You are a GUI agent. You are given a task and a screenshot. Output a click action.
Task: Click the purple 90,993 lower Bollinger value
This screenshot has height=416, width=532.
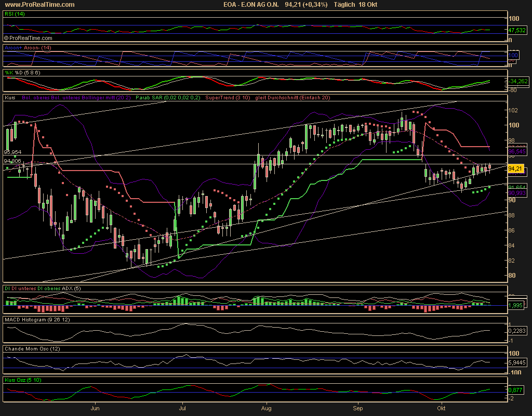pos(517,193)
